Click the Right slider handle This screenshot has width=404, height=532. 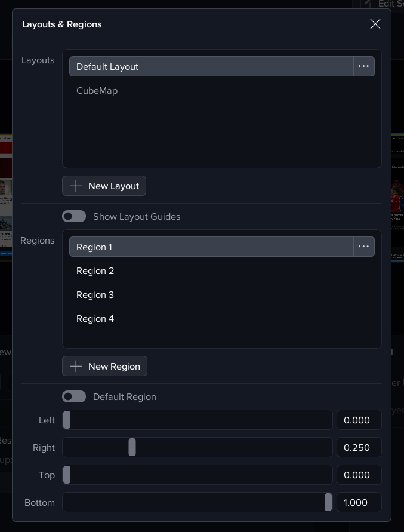tap(132, 447)
